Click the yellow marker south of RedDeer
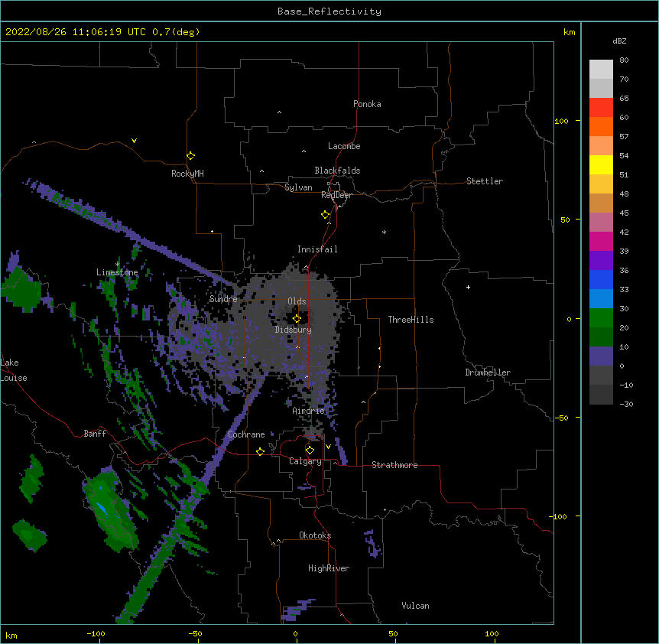 point(326,215)
